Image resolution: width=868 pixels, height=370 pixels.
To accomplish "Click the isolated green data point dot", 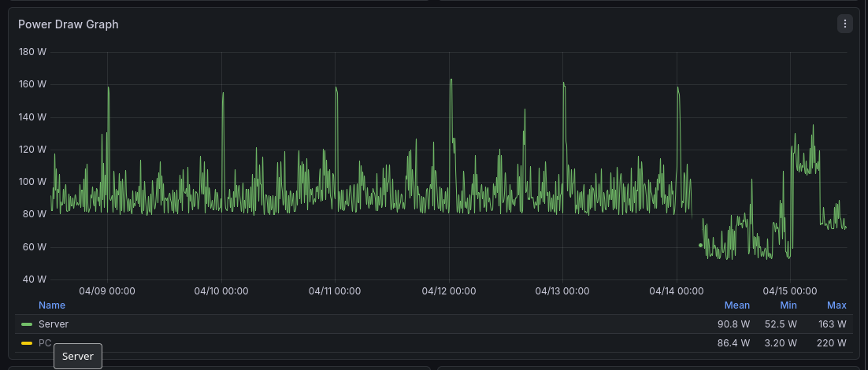I will pyautogui.click(x=700, y=246).
